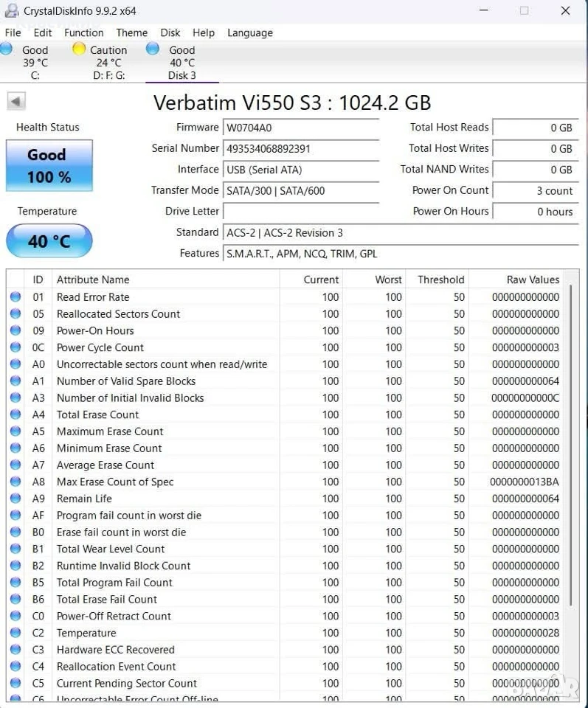588x708 pixels.
Task: Click the Transfer Mode field
Action: (x=301, y=190)
